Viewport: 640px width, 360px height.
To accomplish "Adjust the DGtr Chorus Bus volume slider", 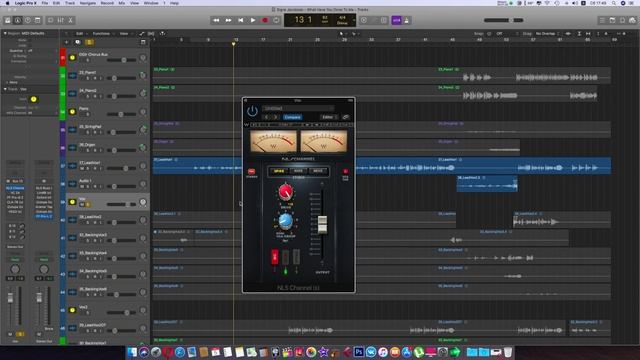I will coord(122,60).
